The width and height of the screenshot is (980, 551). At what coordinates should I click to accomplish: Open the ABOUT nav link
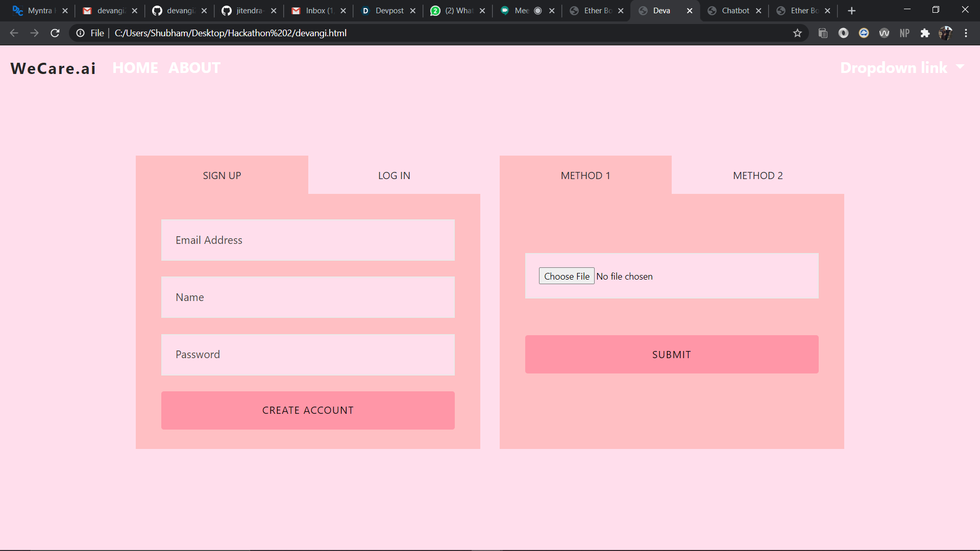tap(194, 68)
